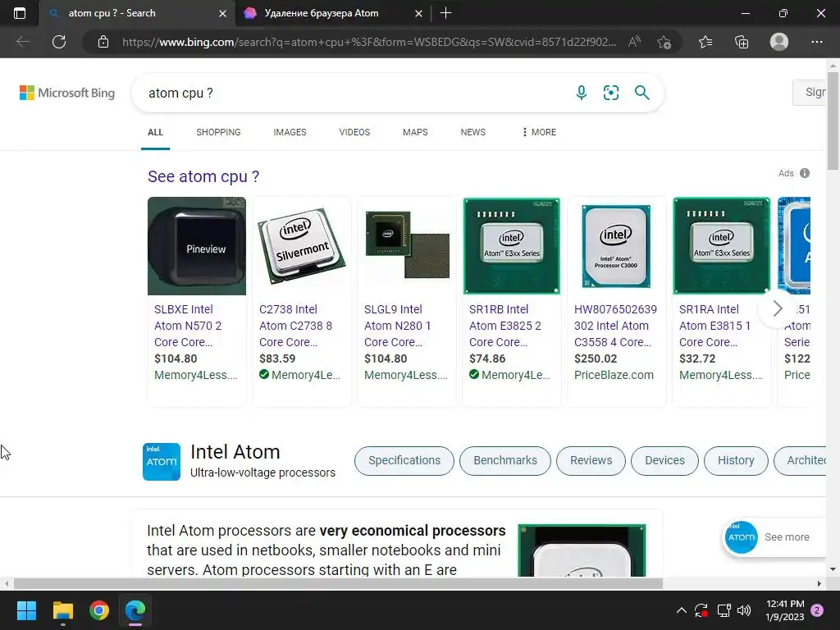The height and width of the screenshot is (630, 840).
Task: Open Edge Settings and more menu
Action: (x=816, y=42)
